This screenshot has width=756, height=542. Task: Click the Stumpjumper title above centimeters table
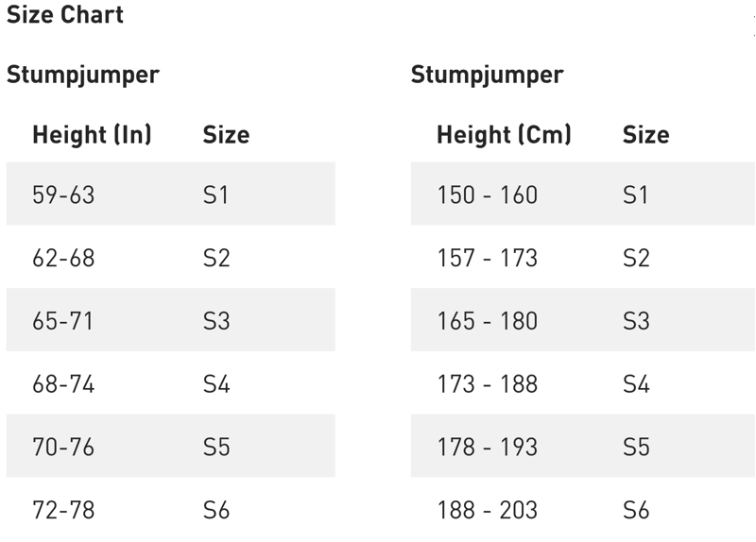(x=488, y=76)
